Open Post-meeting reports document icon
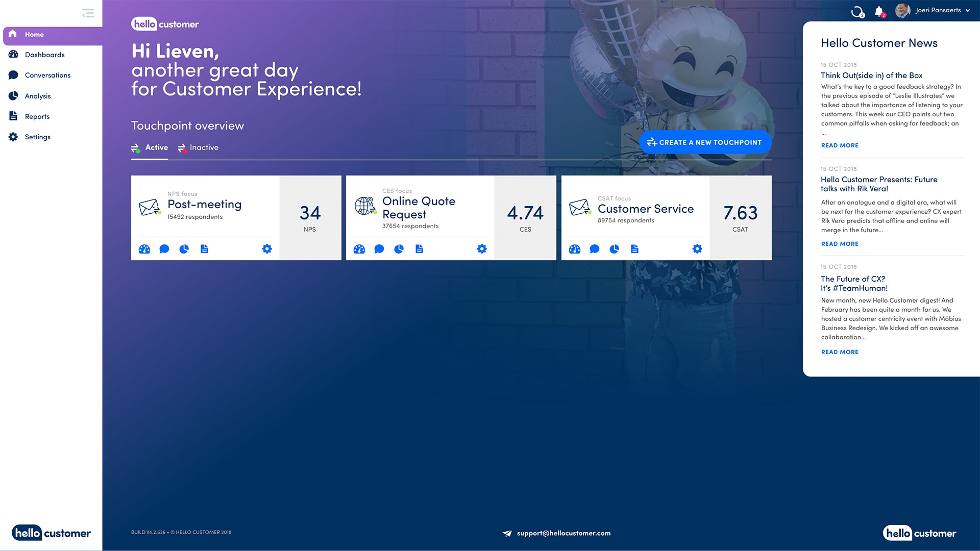This screenshot has width=980, height=551. click(x=204, y=249)
